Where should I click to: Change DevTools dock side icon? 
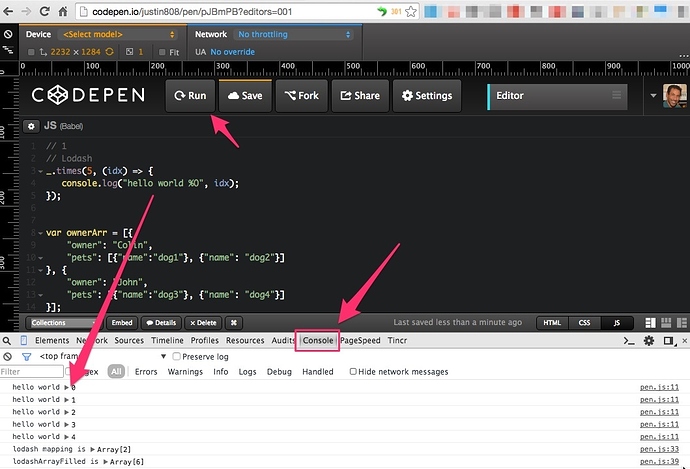point(668,341)
